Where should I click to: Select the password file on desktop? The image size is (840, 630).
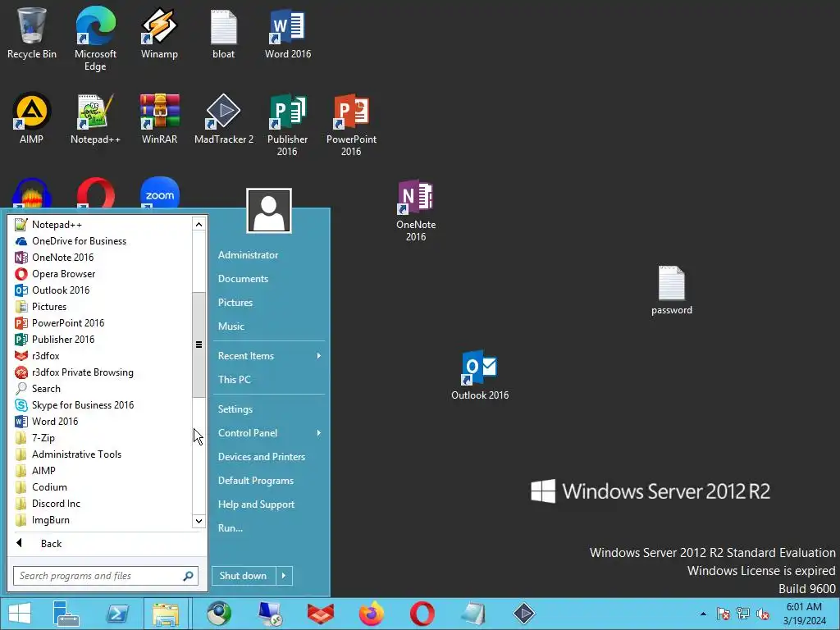point(672,290)
